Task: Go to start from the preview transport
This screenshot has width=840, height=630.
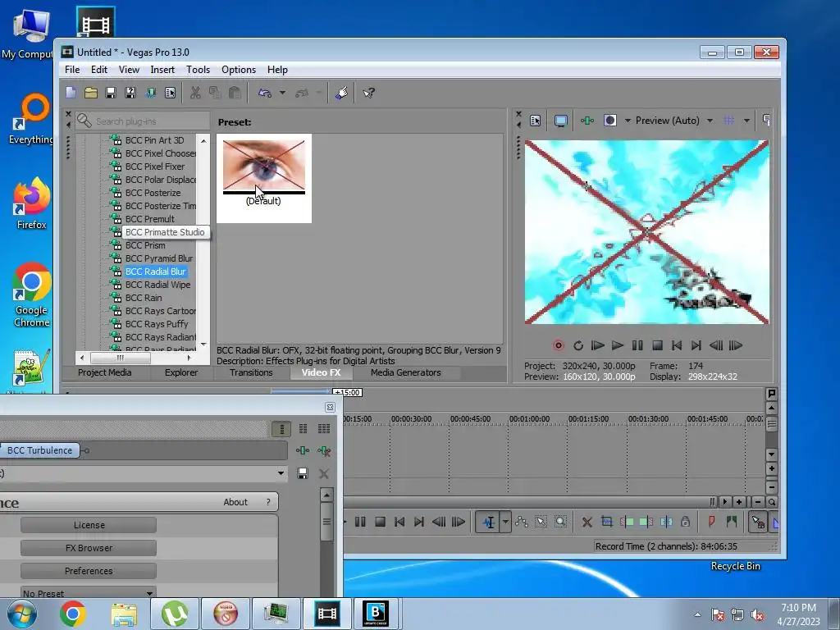Action: [x=677, y=345]
